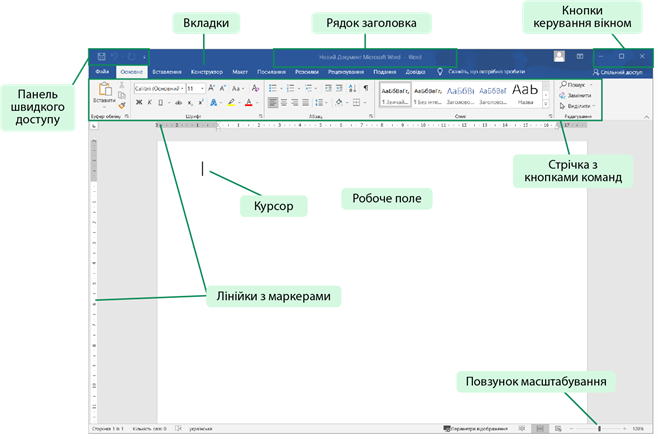Image resolution: width=658 pixels, height=439 pixels.
Task: Click the Sort A-Z icon
Action: [353, 88]
